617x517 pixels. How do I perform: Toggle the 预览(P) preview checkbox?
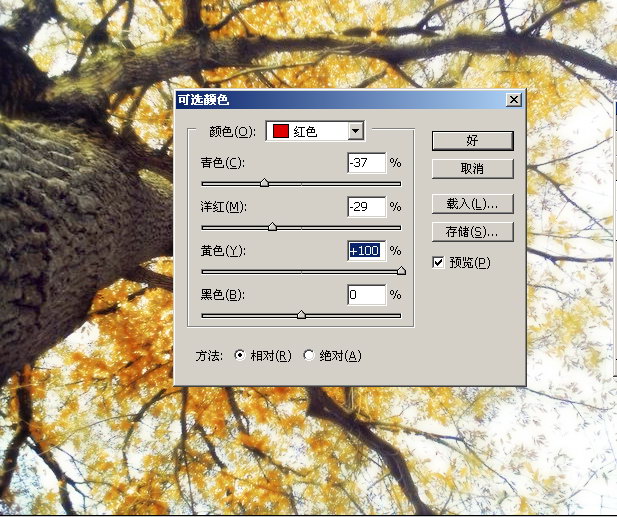[438, 262]
